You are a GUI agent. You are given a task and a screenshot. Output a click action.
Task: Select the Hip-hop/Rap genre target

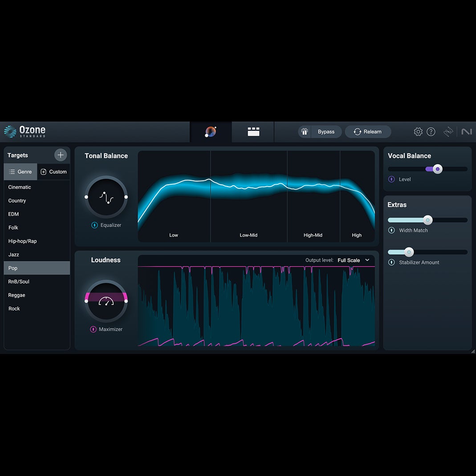37,241
